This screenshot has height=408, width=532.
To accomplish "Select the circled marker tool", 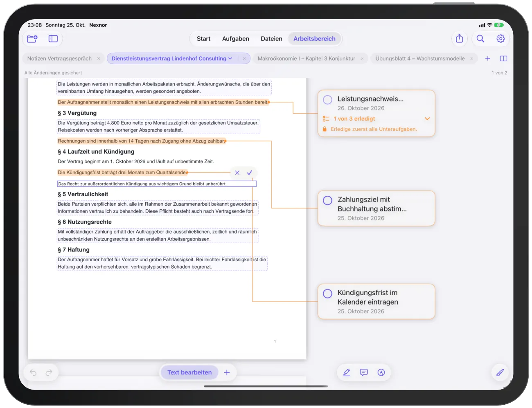I will coord(381,372).
